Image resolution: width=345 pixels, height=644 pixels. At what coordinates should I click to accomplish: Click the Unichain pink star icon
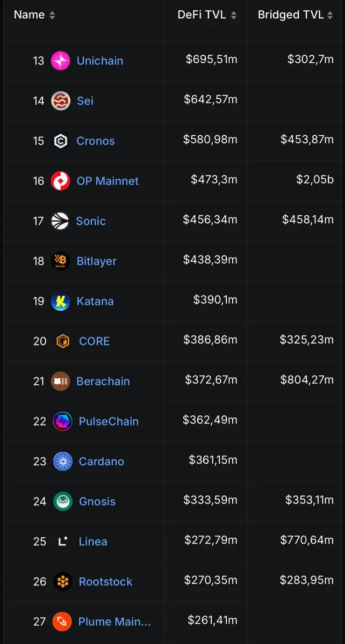click(x=60, y=61)
